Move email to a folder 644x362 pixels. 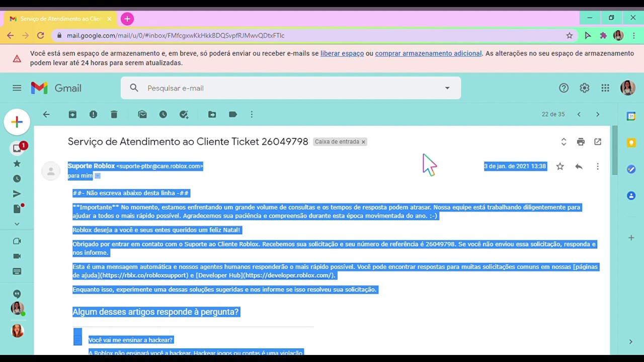coord(212,115)
